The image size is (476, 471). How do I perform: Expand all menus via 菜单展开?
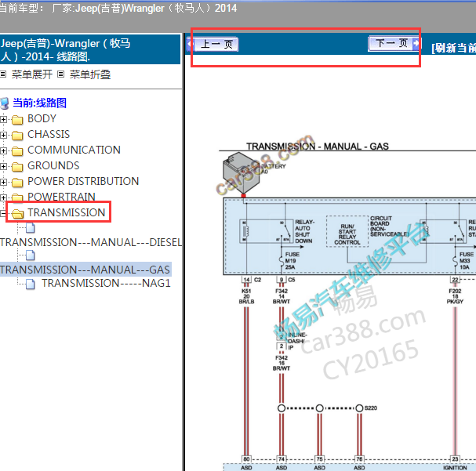pos(32,74)
